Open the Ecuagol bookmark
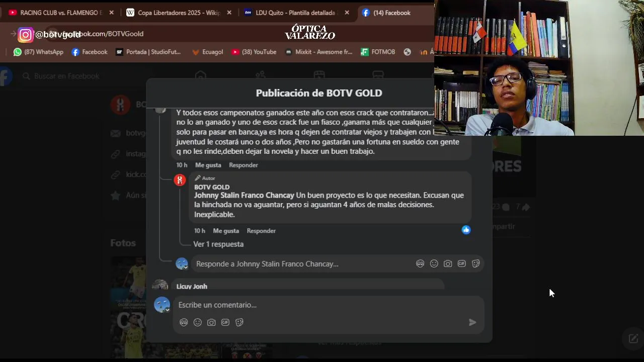 point(207,52)
